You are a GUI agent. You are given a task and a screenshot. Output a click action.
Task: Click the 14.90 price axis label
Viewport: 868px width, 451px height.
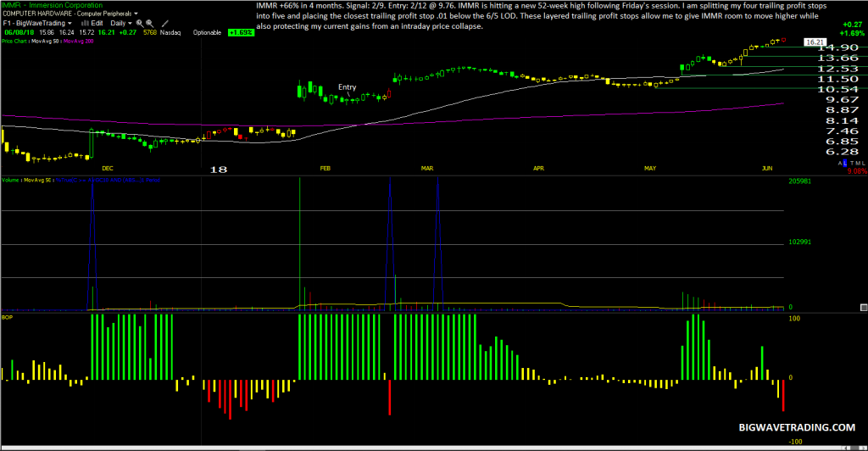point(838,47)
